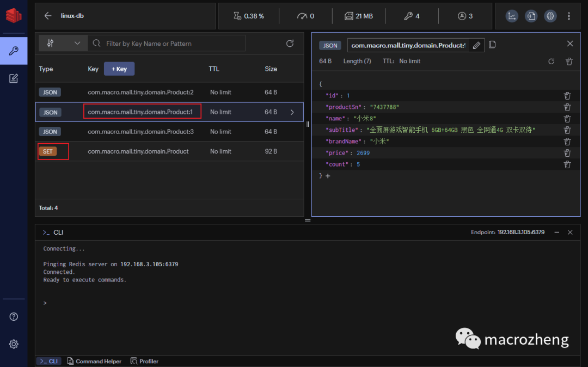This screenshot has height=367, width=588.
Task: Click the JSON badge on Product:3 row
Action: (x=50, y=132)
